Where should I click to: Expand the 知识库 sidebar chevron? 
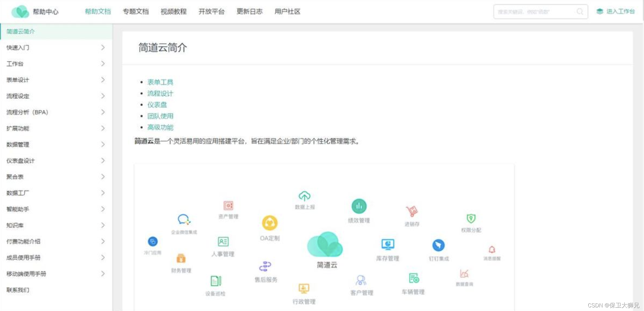click(x=103, y=225)
